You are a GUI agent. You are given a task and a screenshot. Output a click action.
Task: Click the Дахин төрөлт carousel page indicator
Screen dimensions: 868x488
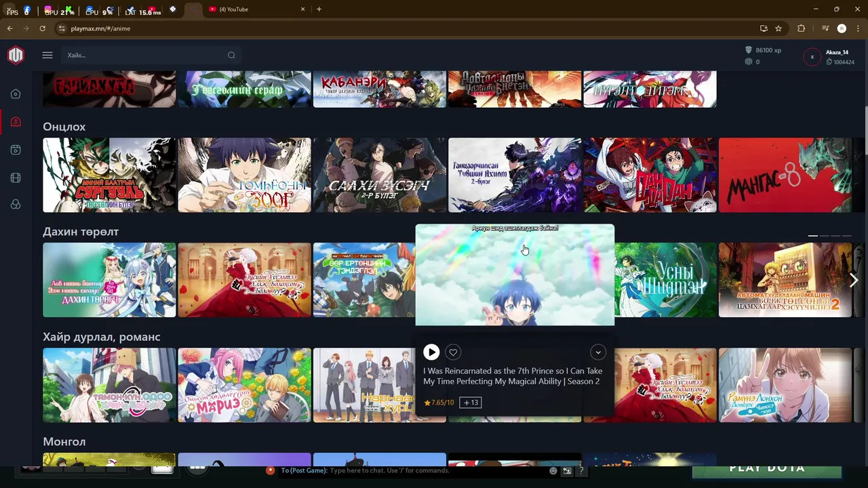[x=829, y=235]
